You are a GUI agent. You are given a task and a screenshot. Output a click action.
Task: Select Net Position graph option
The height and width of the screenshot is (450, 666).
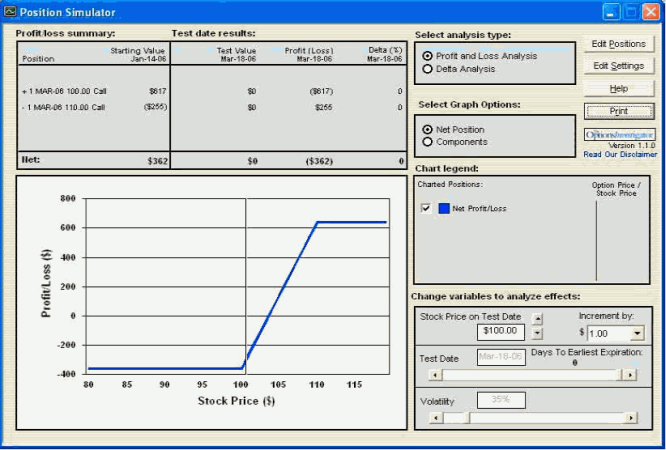click(428, 129)
